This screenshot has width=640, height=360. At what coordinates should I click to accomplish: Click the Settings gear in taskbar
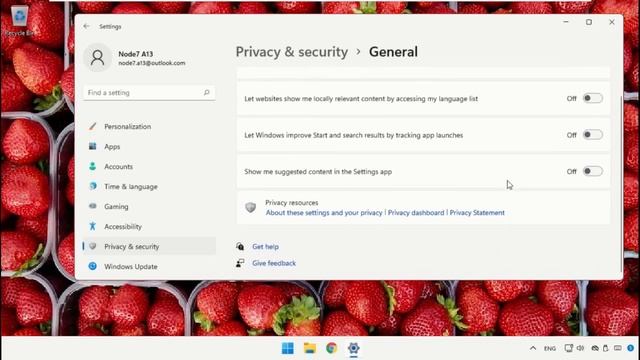(353, 348)
